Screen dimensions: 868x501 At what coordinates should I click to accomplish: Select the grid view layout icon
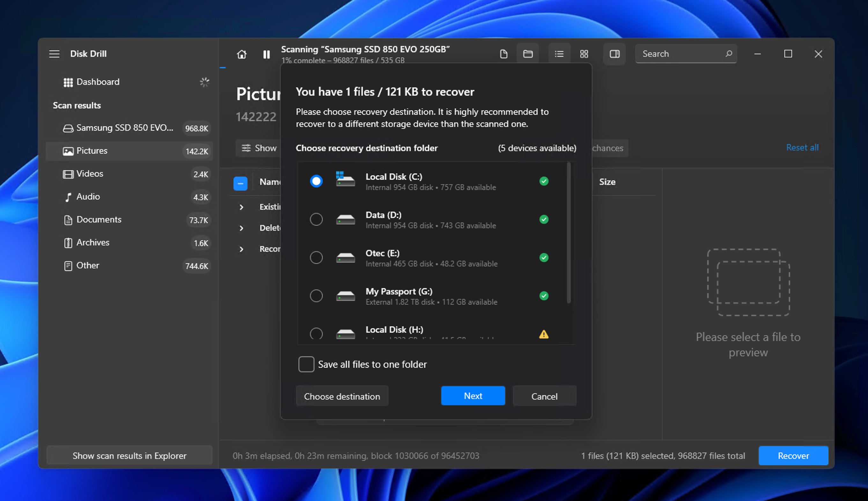[584, 54]
